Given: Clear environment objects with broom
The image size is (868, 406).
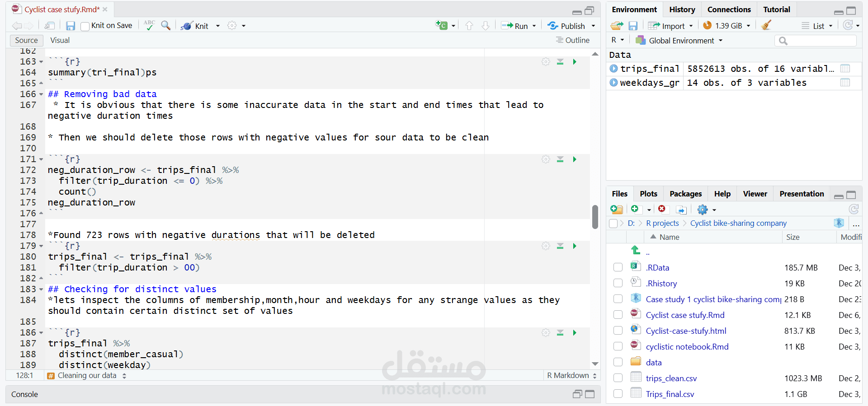Looking at the screenshot, I should pyautogui.click(x=766, y=25).
